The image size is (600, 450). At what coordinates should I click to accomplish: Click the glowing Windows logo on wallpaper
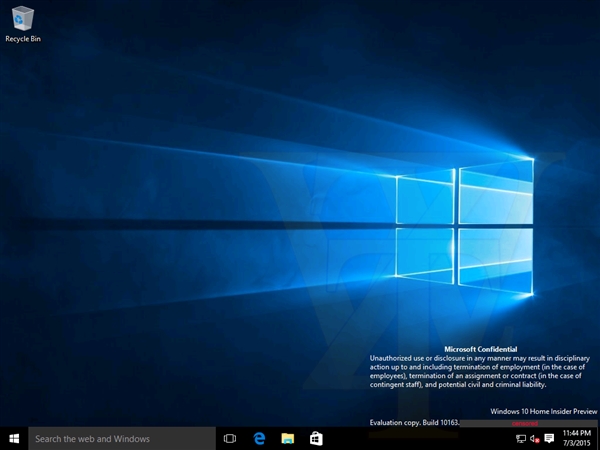(x=460, y=230)
